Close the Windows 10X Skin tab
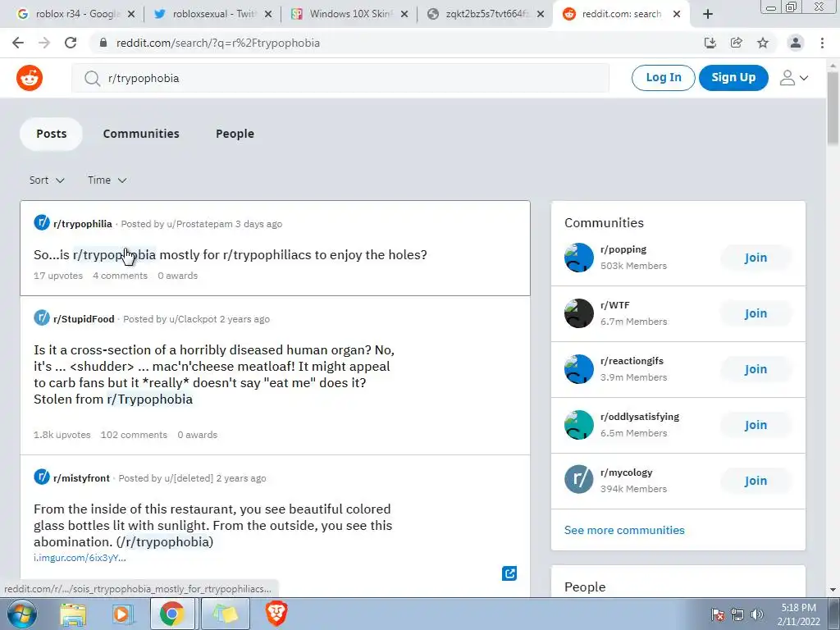The width and height of the screenshot is (840, 630). [x=404, y=15]
